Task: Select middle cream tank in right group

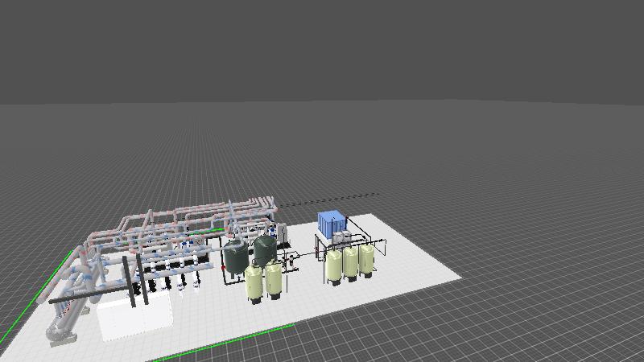Action: [x=350, y=262]
